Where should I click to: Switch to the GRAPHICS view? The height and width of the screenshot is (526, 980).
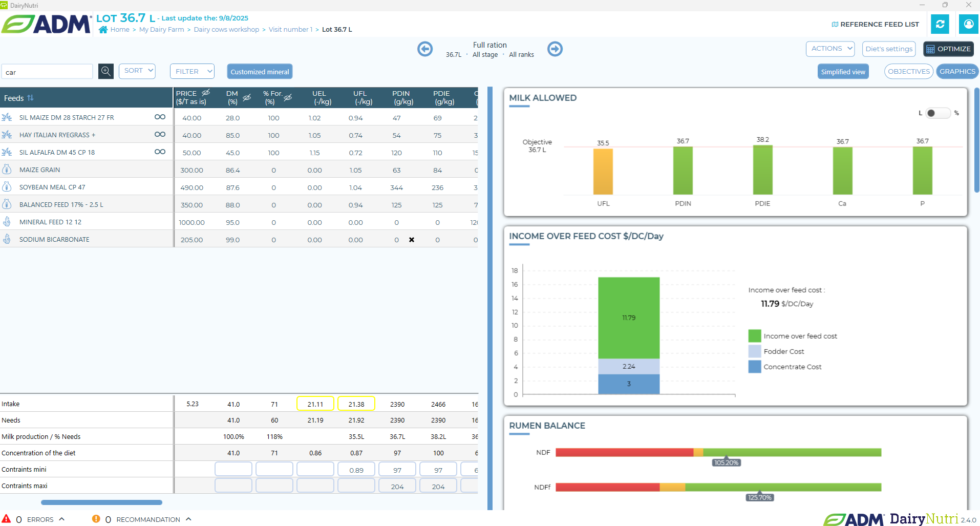click(957, 71)
